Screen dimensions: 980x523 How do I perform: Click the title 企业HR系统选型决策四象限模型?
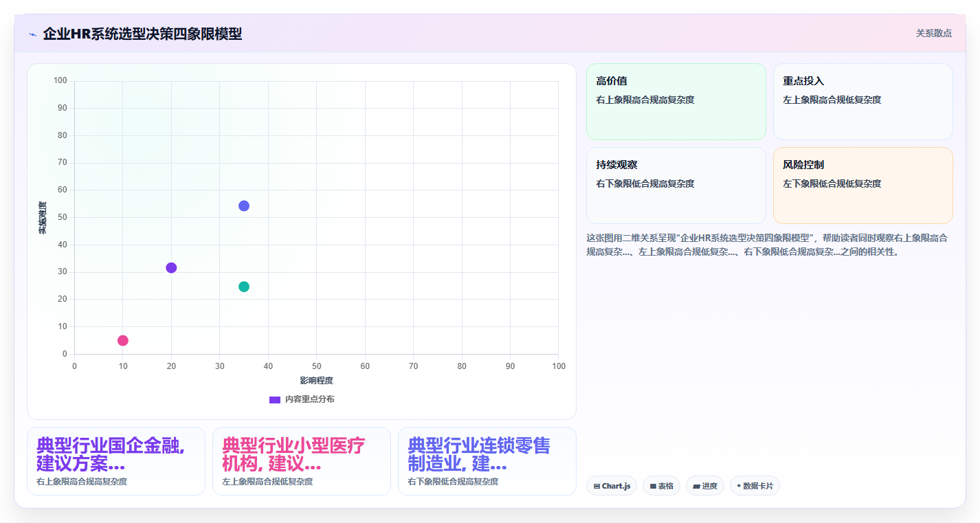(142, 34)
